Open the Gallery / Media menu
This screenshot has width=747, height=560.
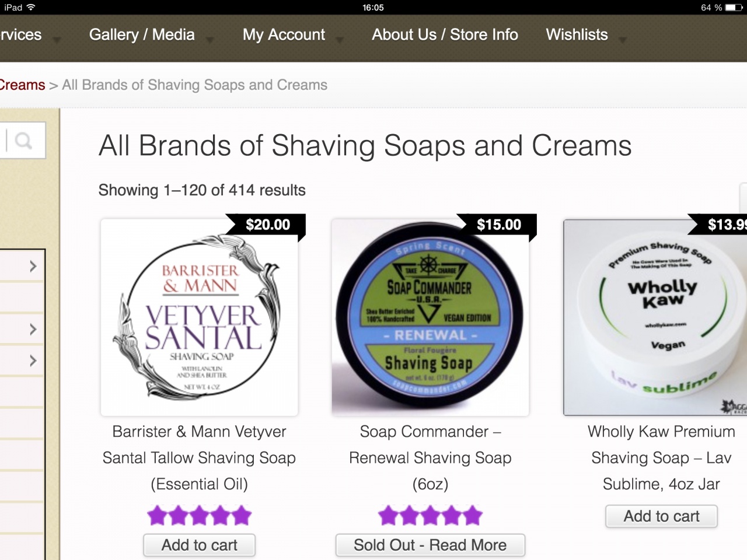142,35
